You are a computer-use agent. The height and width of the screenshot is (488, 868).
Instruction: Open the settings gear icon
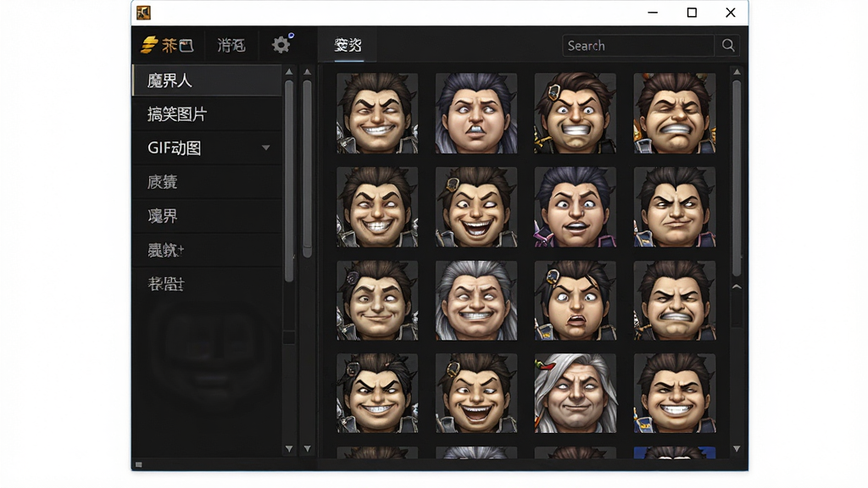(281, 45)
